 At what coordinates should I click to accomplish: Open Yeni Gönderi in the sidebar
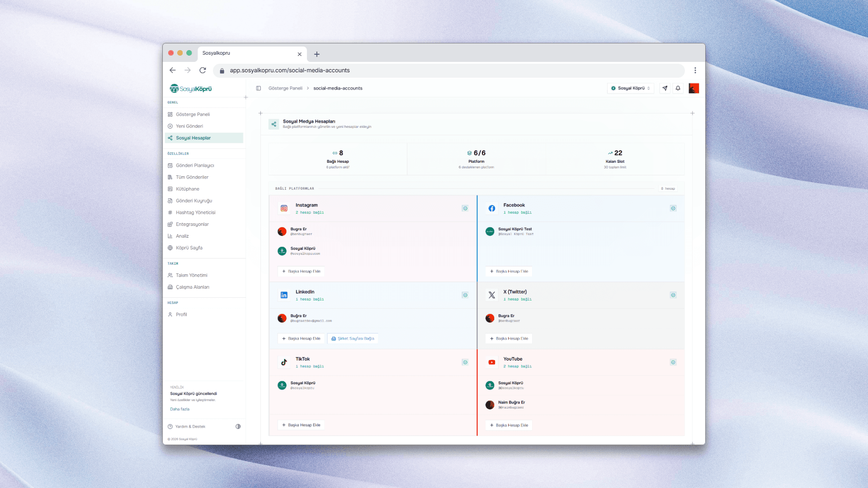click(205, 127)
